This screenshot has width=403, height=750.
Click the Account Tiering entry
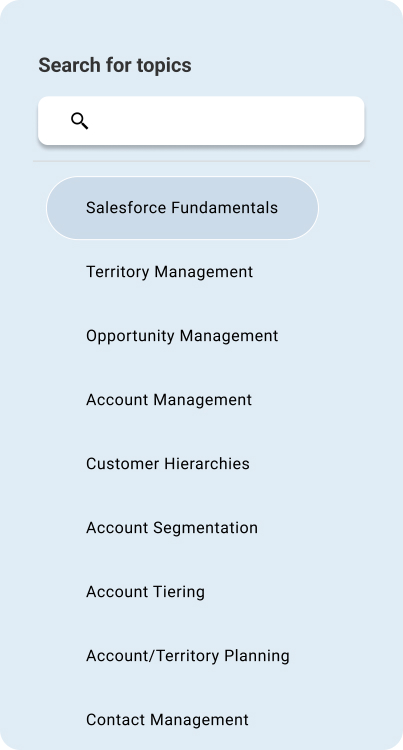coord(145,592)
